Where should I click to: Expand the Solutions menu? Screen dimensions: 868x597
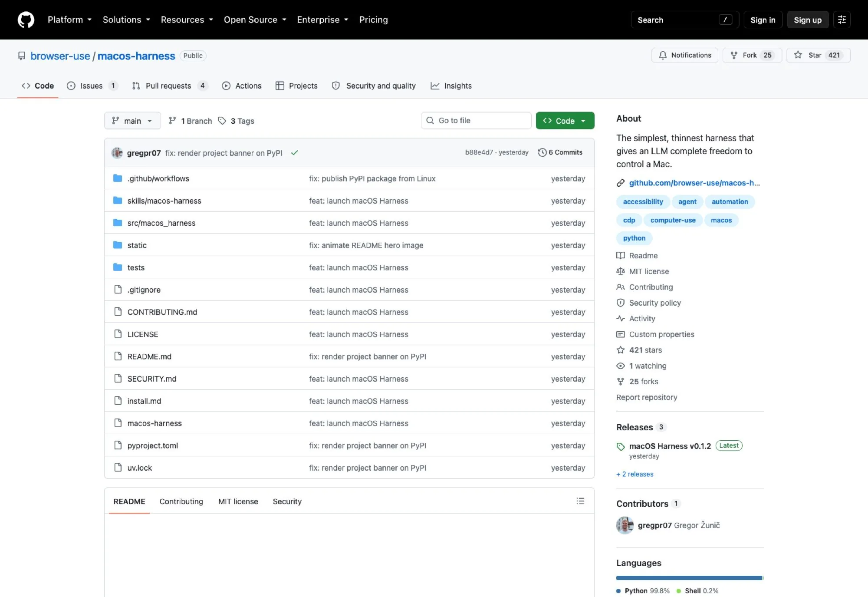pyautogui.click(x=126, y=20)
